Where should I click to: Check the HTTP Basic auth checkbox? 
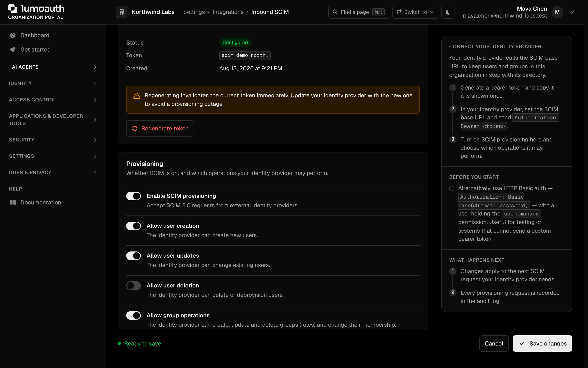point(452,188)
